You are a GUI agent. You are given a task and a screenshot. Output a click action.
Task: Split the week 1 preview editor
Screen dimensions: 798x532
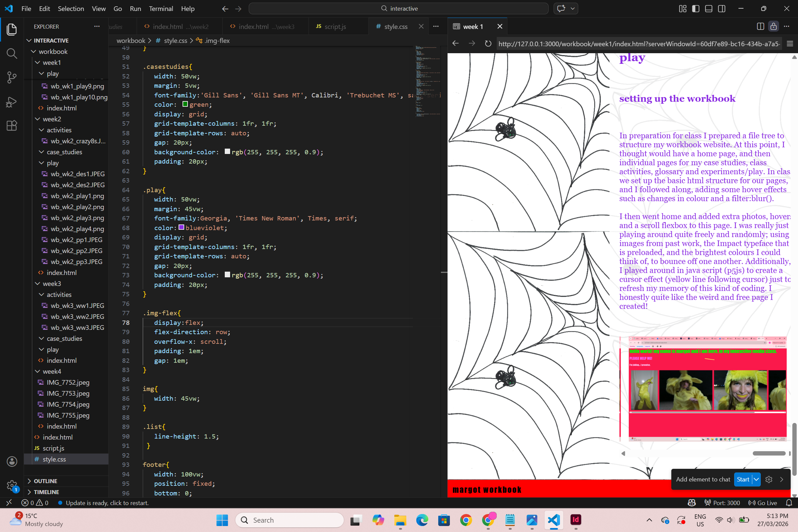[760, 27]
